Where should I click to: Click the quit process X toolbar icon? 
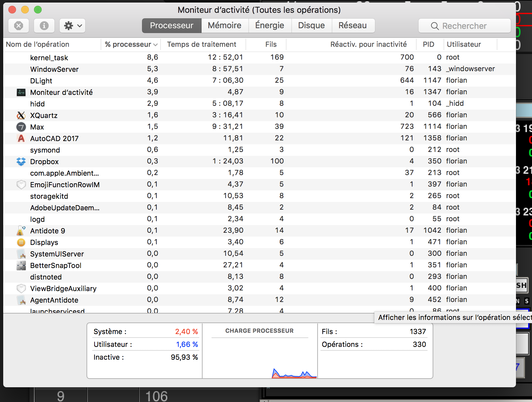19,26
